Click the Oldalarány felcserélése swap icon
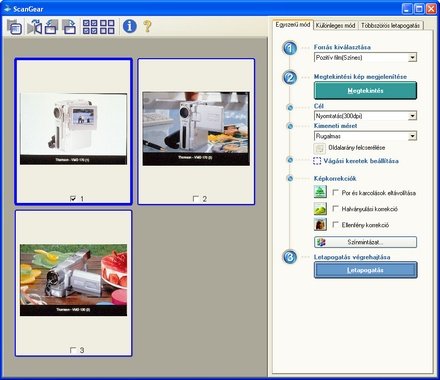440x380 pixels. 319,148
